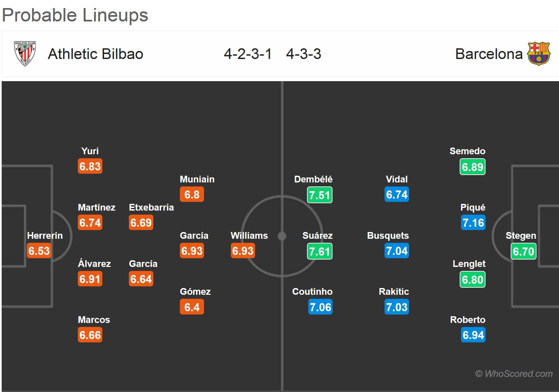Select the player name Etxebarria

(x=151, y=207)
